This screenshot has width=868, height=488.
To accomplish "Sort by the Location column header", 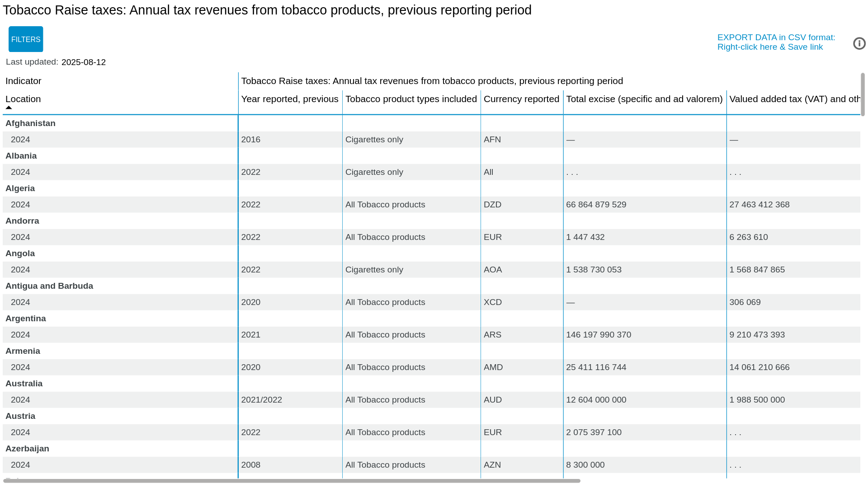I will [x=23, y=99].
